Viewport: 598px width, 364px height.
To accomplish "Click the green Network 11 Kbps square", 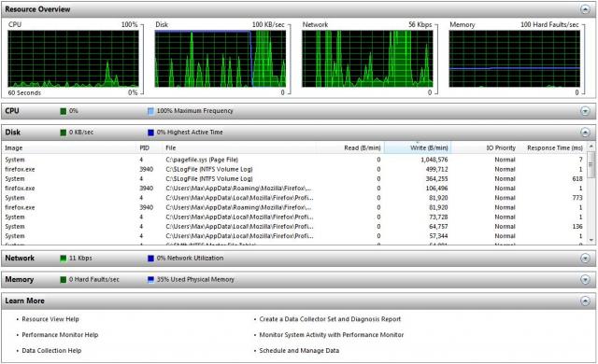I will (x=64, y=259).
